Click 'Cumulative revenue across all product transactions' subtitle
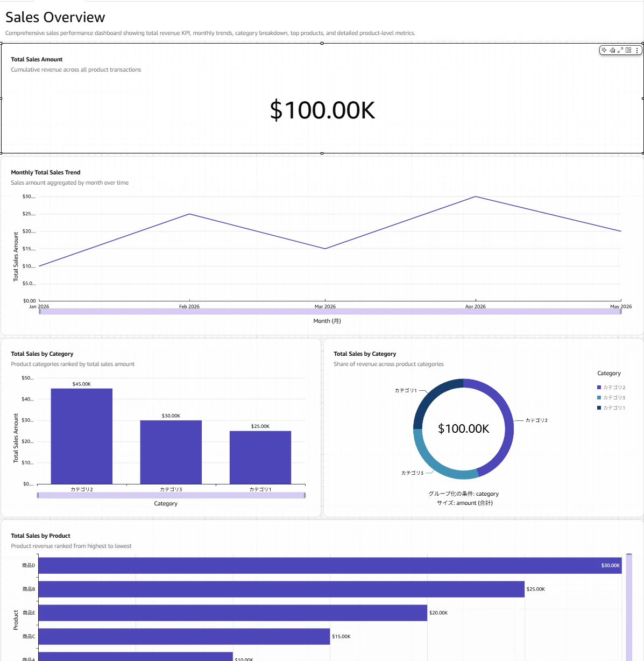Image resolution: width=644 pixels, height=661 pixels. (x=76, y=69)
